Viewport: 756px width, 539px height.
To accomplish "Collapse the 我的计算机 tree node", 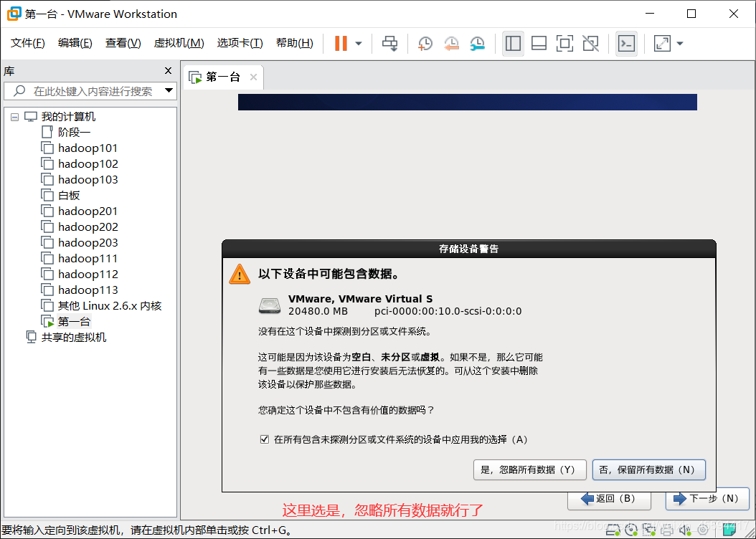I will click(15, 117).
